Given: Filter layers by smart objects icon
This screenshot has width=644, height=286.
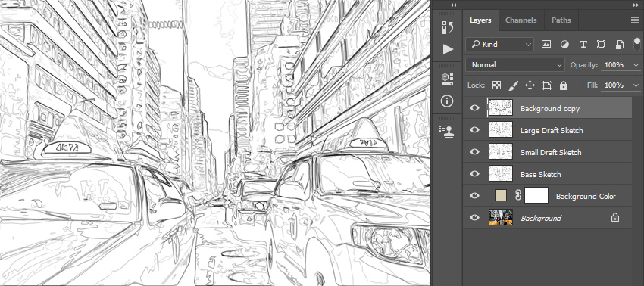Looking at the screenshot, I should click(619, 45).
